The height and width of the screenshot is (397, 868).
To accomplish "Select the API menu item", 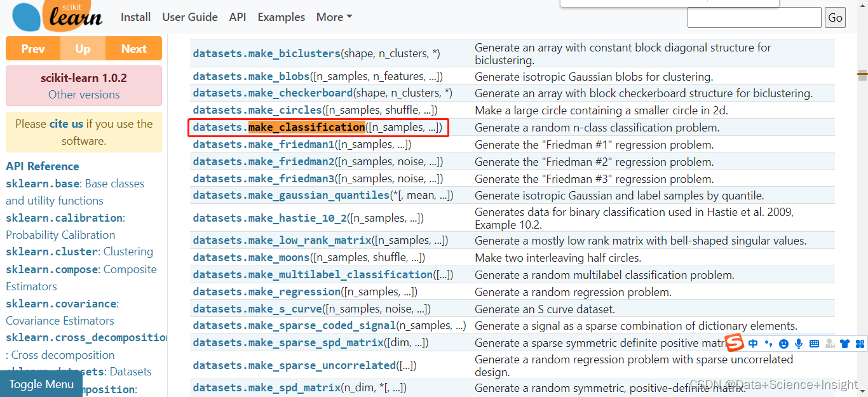I will (x=238, y=17).
